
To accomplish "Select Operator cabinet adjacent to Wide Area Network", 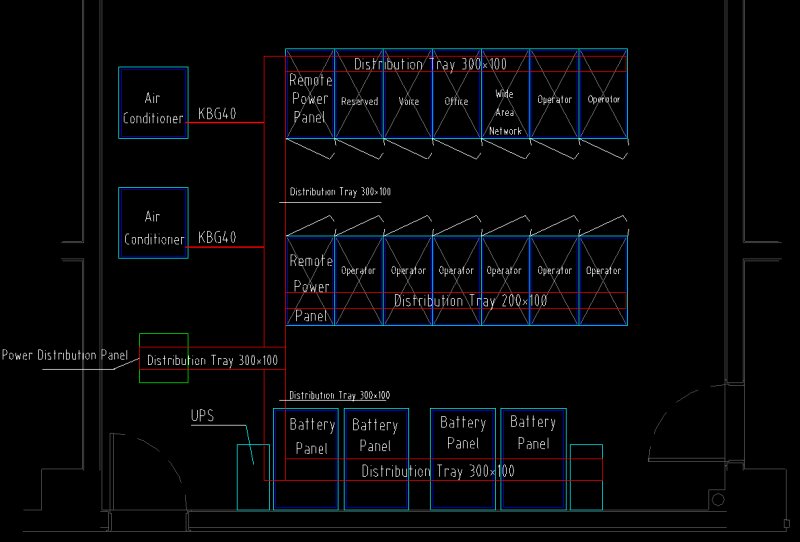I will tap(555, 93).
